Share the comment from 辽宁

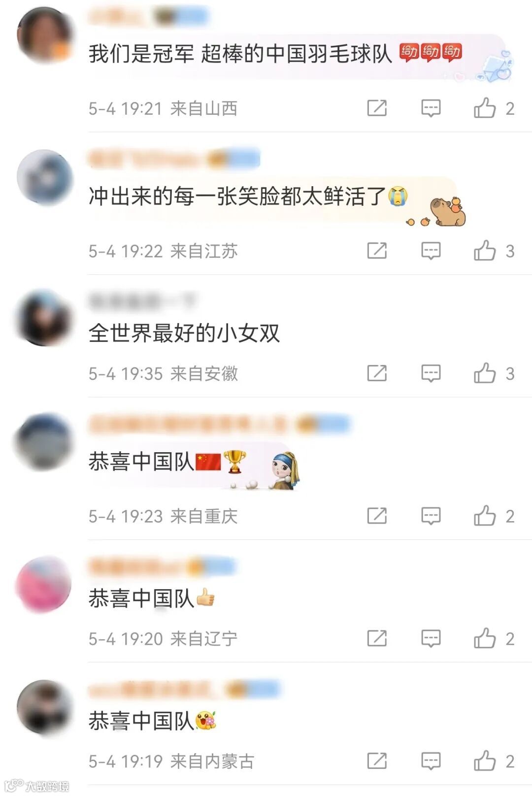377,638
